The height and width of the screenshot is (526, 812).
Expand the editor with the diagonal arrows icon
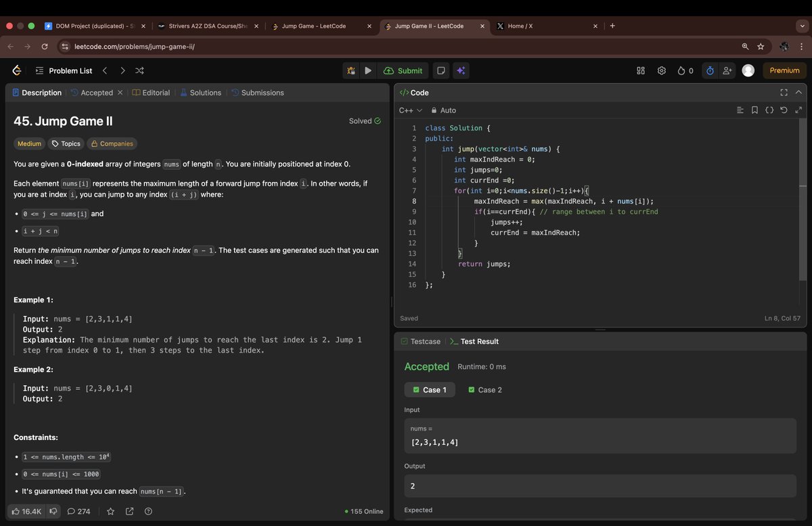[x=798, y=110]
